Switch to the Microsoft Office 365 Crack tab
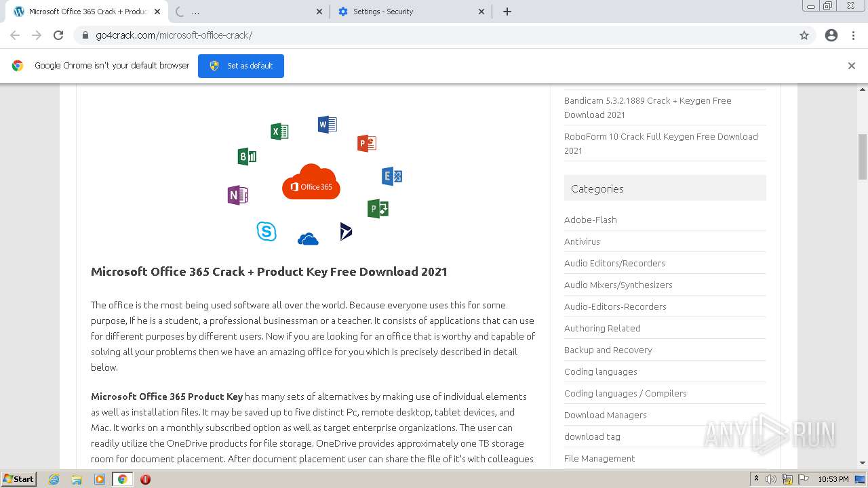Screen dimensions: 868x488 pyautogui.click(x=87, y=12)
